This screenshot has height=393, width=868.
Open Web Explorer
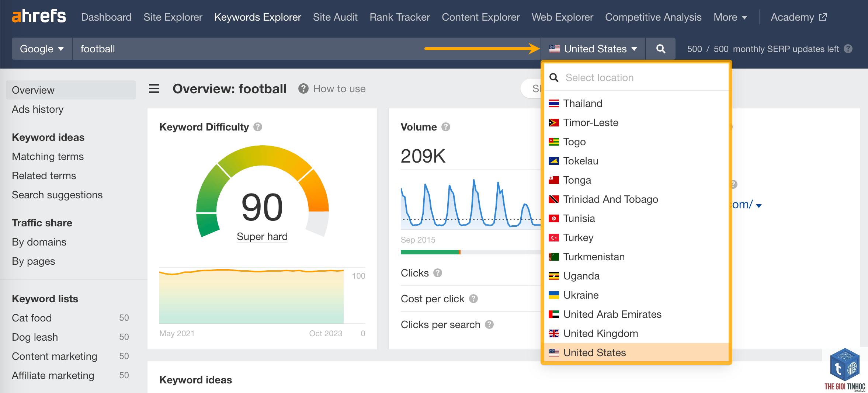[x=562, y=17]
